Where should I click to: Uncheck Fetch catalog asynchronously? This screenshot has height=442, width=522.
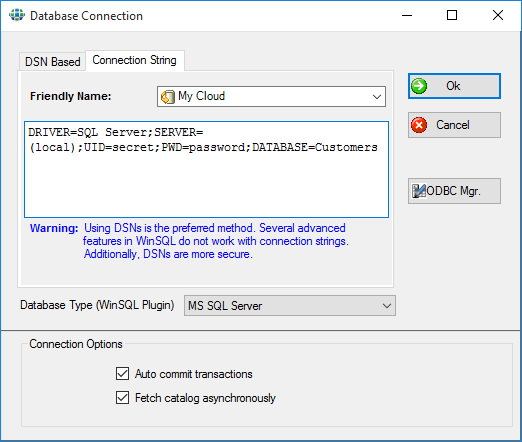[x=122, y=398]
